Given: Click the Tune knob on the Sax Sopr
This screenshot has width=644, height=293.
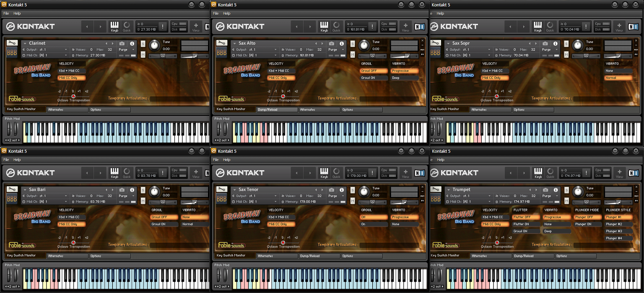Looking at the screenshot, I should 578,45.
